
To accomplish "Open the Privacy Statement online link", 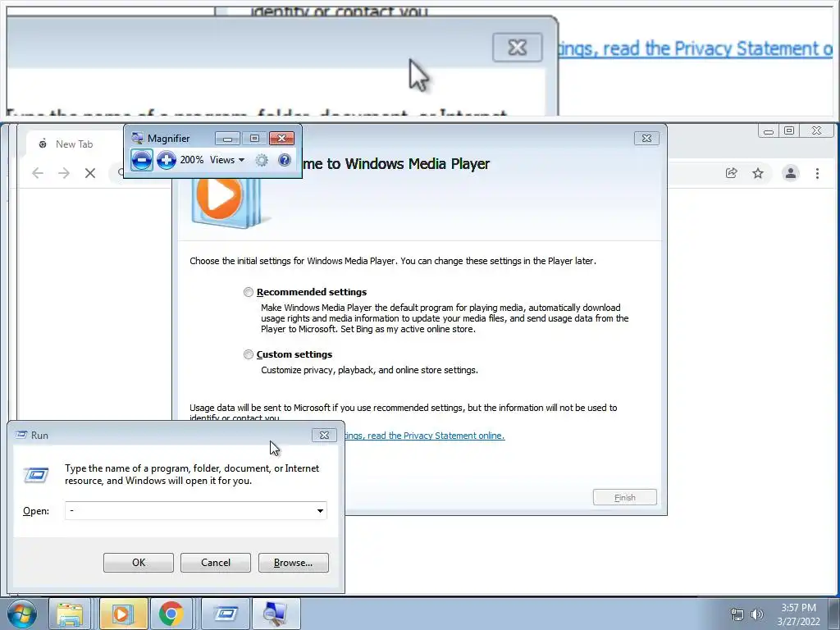I will 423,436.
